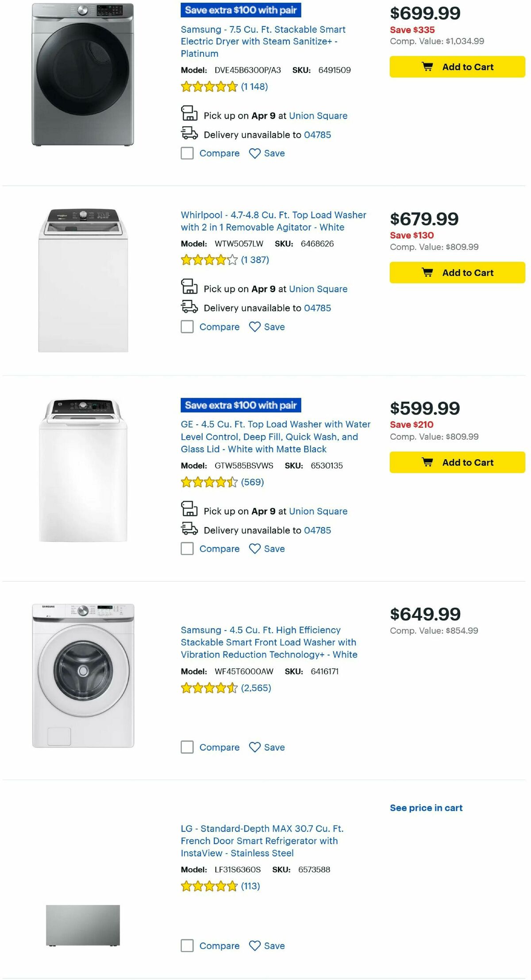531x980 pixels.
Task: Click the 'See price in cart' link
Action: point(426,808)
